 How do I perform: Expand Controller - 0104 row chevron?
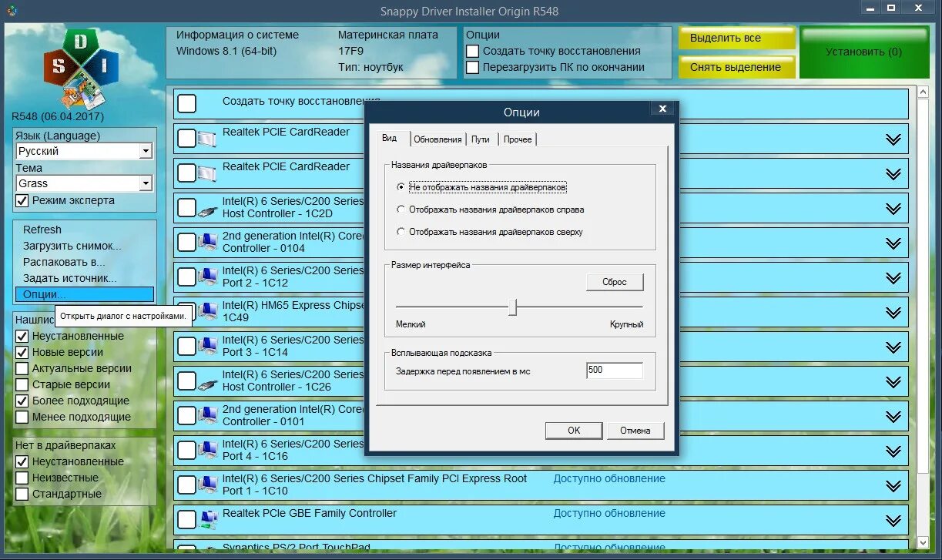coord(893,243)
